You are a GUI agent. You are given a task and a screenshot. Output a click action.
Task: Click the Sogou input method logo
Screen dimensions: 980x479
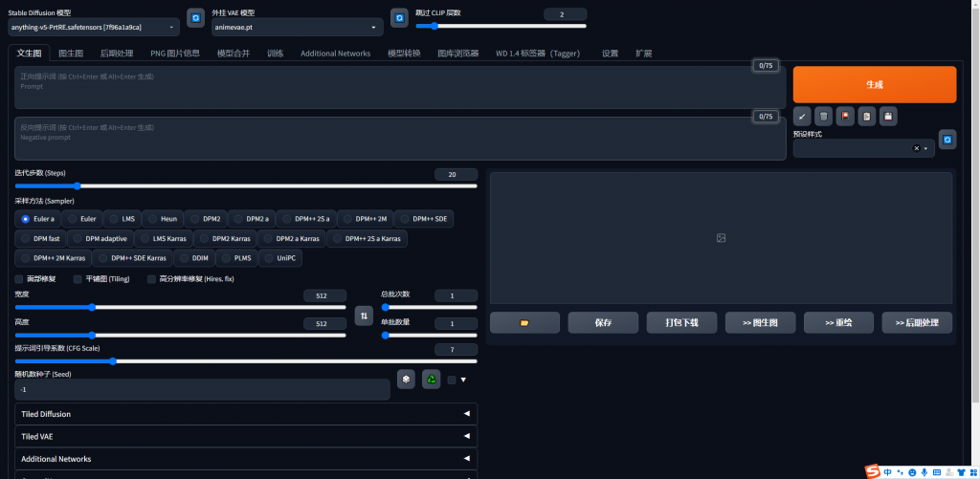(x=873, y=471)
